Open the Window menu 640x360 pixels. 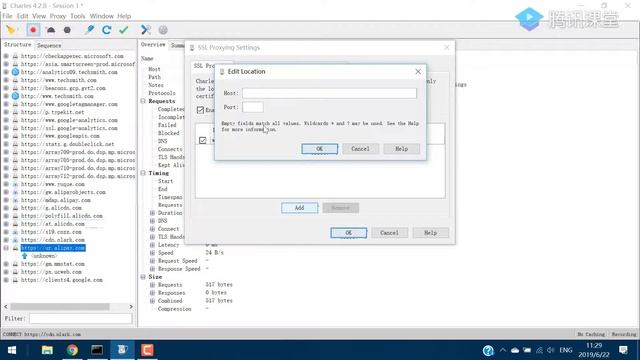[102, 16]
